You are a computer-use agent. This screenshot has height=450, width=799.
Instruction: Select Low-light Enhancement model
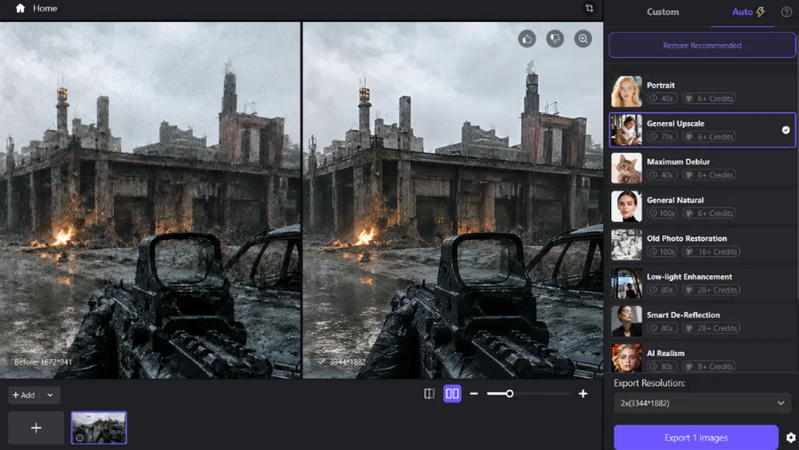pos(702,283)
